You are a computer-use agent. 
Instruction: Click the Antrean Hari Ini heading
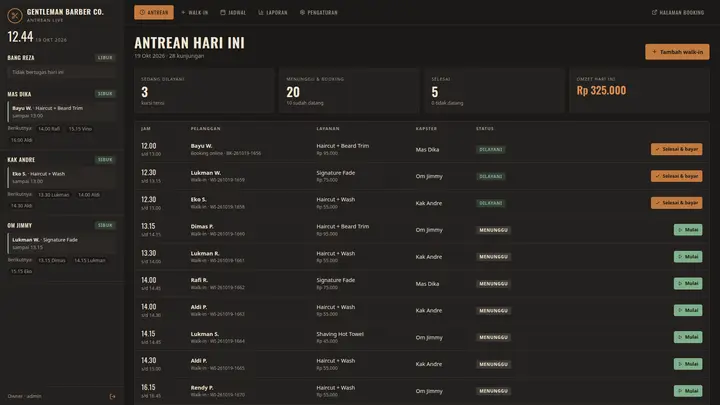(x=189, y=43)
